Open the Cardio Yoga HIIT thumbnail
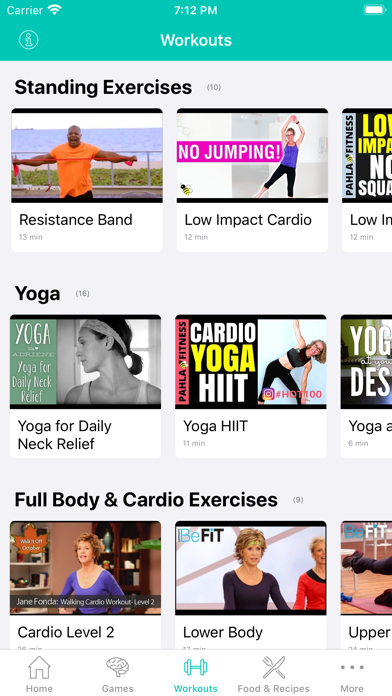The image size is (392, 696). 251,362
